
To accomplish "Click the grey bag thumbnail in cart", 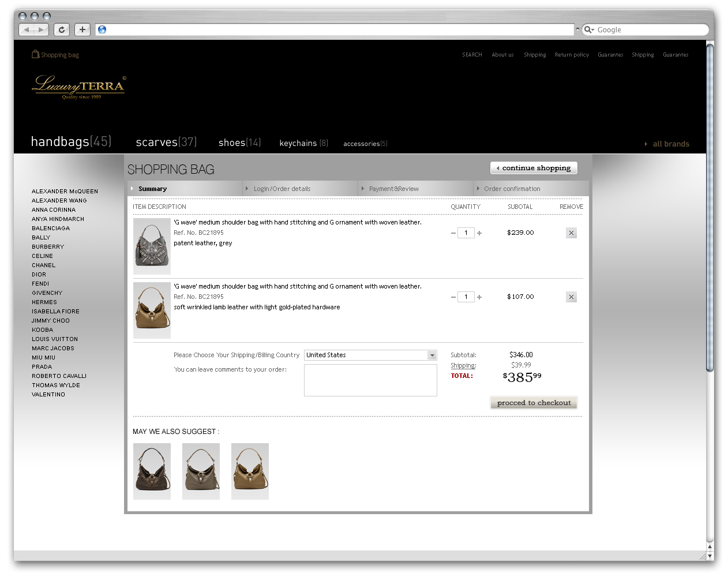I will pyautogui.click(x=152, y=246).
